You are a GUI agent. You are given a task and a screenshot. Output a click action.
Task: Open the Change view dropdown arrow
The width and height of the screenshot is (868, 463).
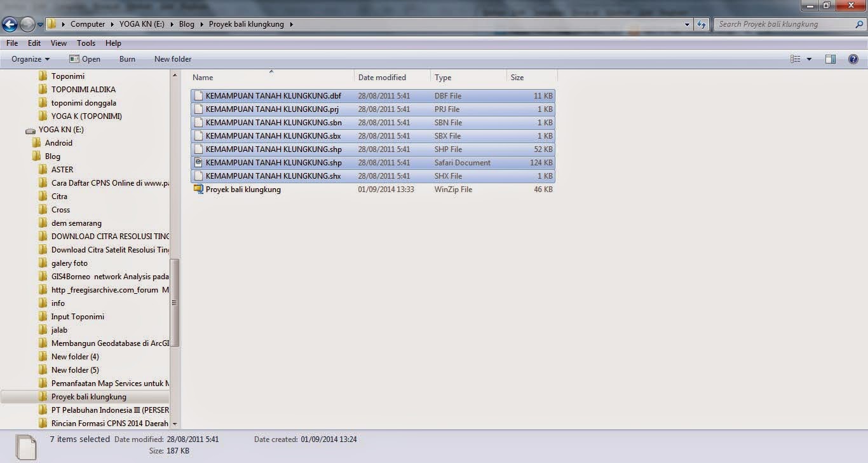(x=808, y=59)
